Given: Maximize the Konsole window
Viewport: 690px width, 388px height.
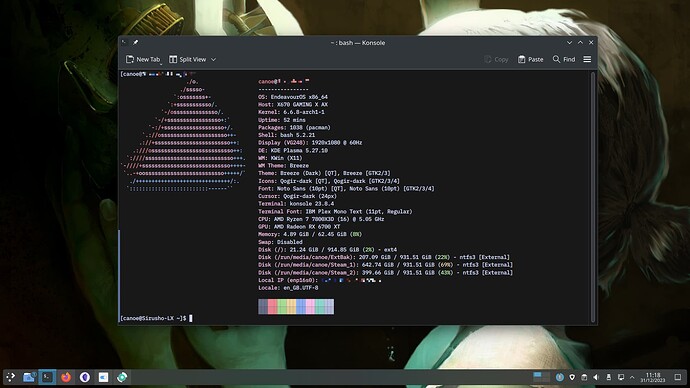Looking at the screenshot, I should coord(580,43).
